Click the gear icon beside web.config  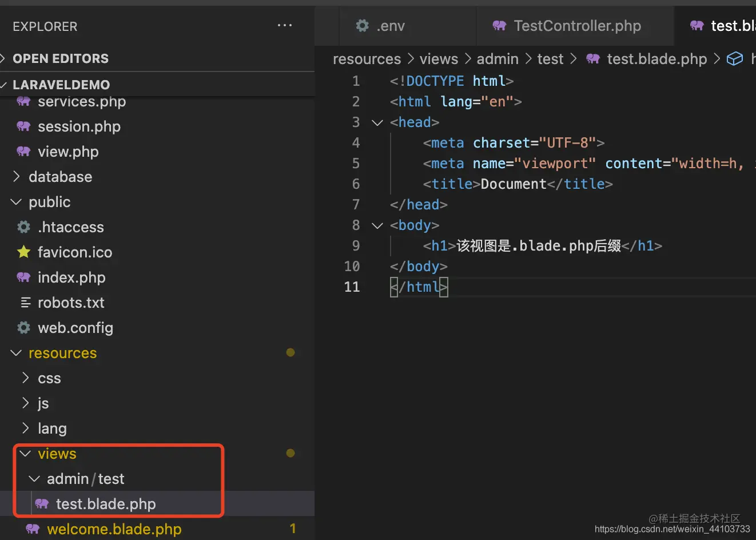[23, 328]
